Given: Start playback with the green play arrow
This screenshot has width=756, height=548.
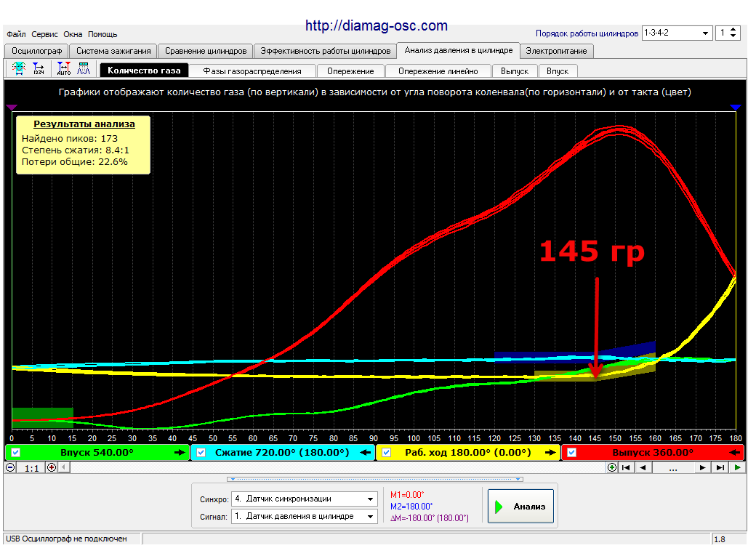Looking at the screenshot, I should coord(737,467).
